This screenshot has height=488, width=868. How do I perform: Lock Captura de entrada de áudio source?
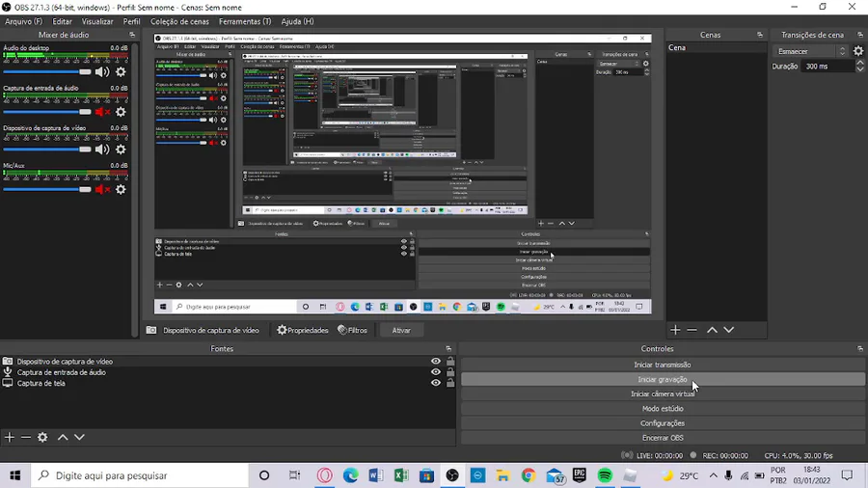[x=450, y=372]
